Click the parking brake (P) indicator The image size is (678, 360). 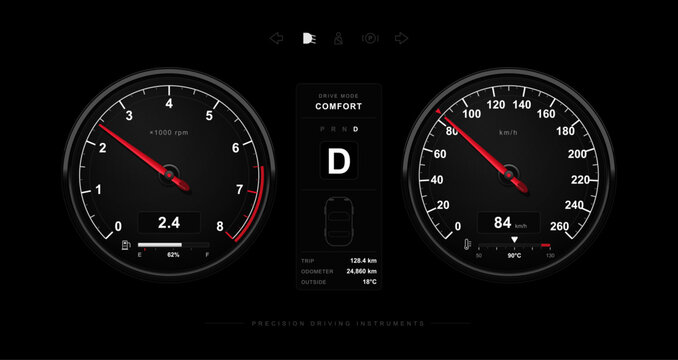click(370, 38)
